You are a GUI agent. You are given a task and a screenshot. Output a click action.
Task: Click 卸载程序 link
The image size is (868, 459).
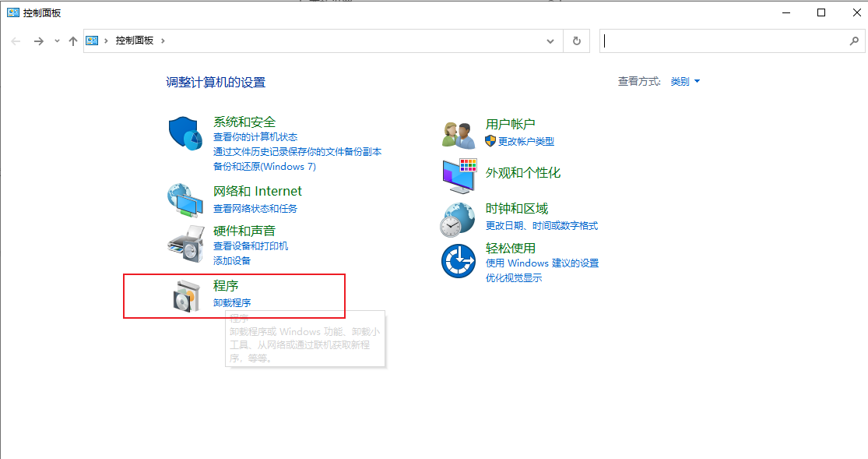click(232, 302)
